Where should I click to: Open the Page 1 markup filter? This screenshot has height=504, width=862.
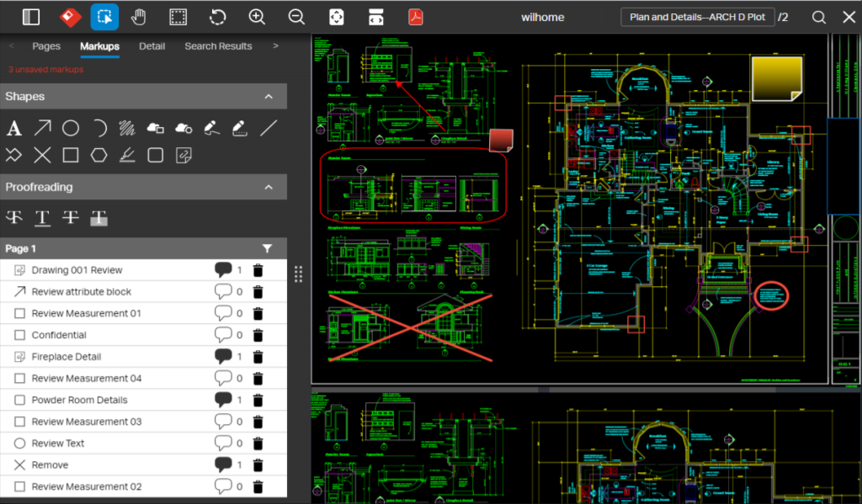pos(267,249)
